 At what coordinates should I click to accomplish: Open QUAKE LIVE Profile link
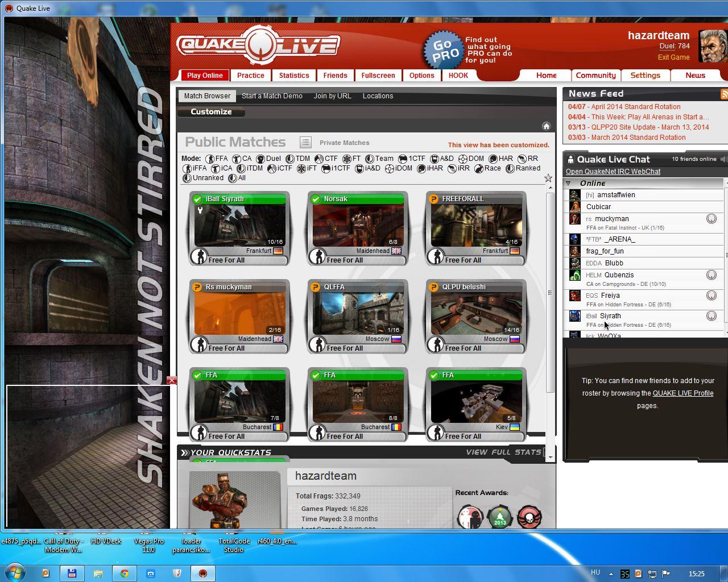point(683,393)
